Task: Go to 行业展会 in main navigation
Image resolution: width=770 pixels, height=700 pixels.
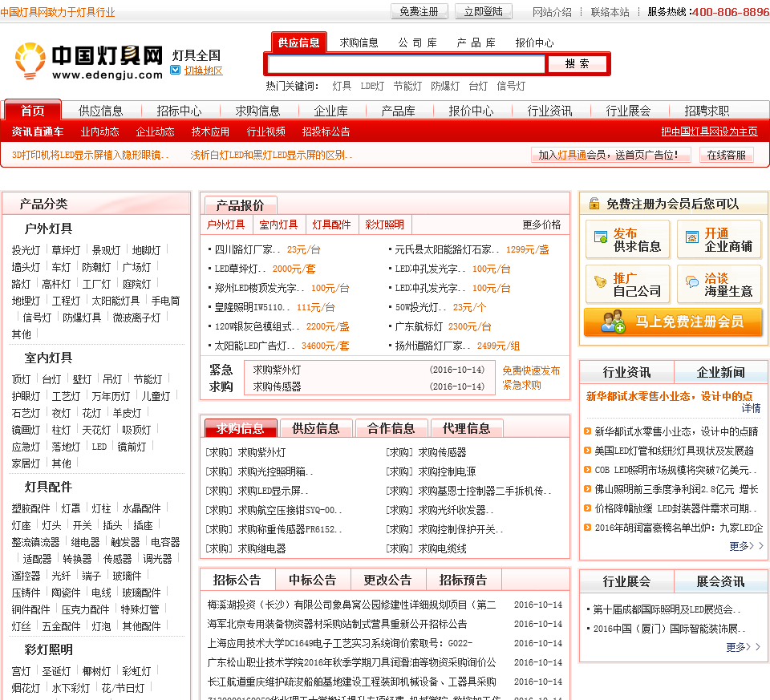Action: (x=628, y=111)
